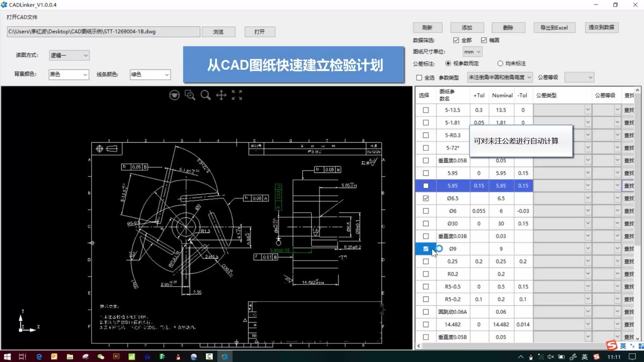
Task: Click the speaker volume icon in system tray
Action: [x=551, y=356]
